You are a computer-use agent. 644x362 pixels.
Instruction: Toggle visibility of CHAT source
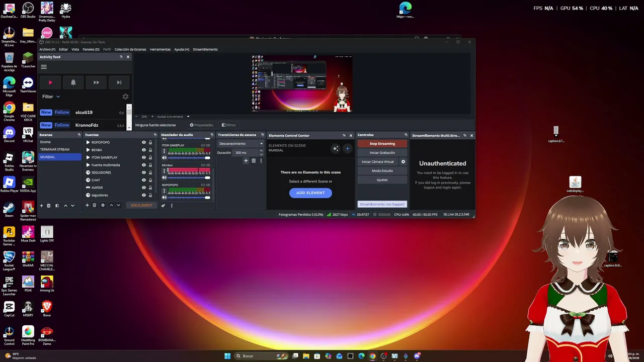coord(144,180)
